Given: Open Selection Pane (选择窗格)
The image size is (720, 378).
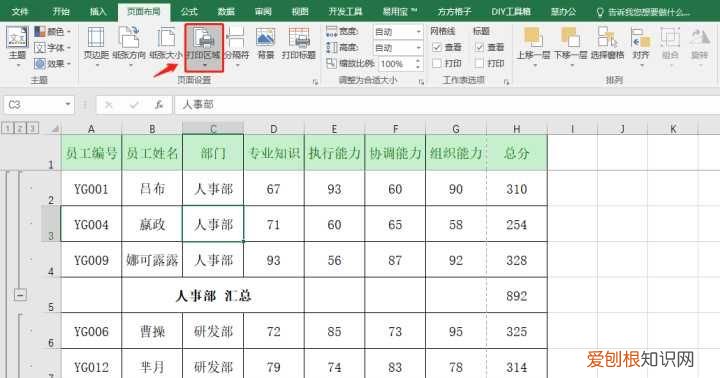Looking at the screenshot, I should 607,44.
